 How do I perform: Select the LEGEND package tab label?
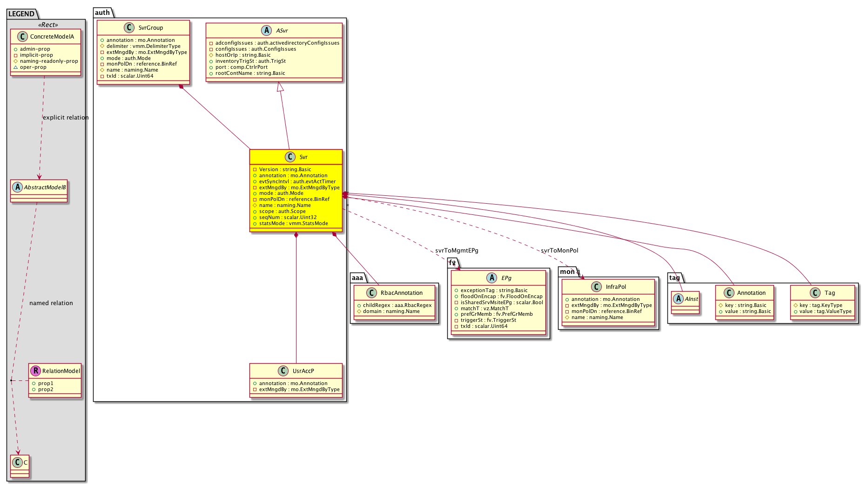21,13
